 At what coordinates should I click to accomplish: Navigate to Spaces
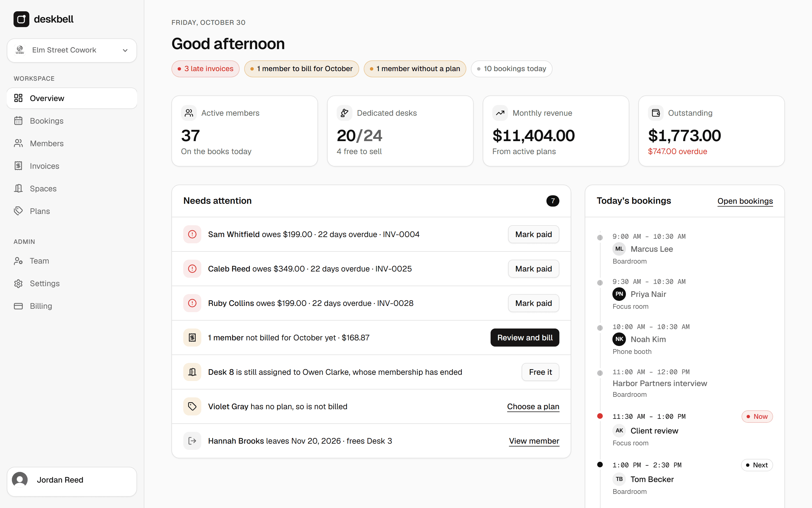click(72, 189)
